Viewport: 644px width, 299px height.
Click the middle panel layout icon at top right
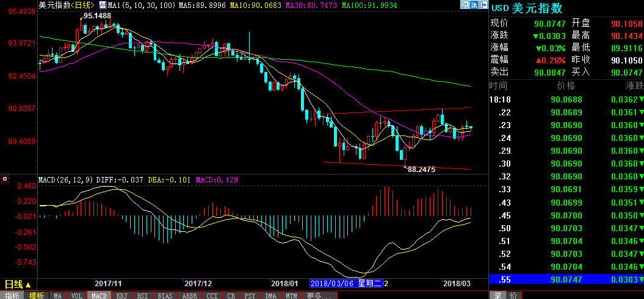[474, 5]
